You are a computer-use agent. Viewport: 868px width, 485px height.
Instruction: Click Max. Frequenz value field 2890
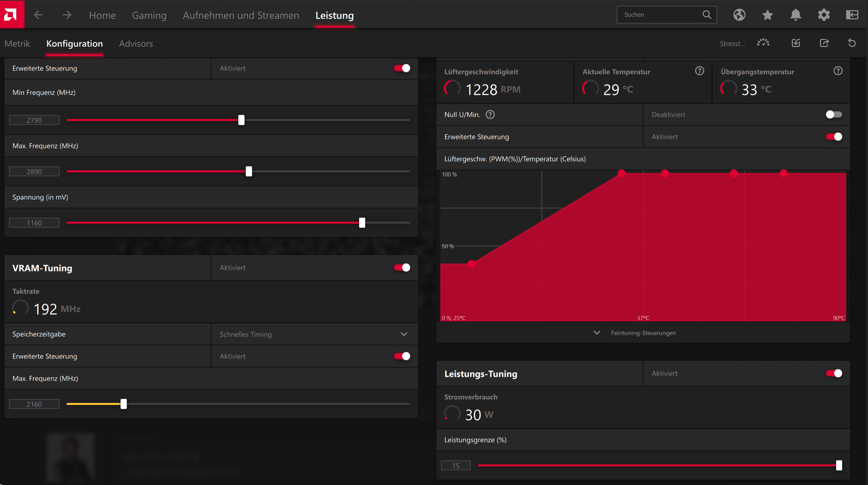34,172
